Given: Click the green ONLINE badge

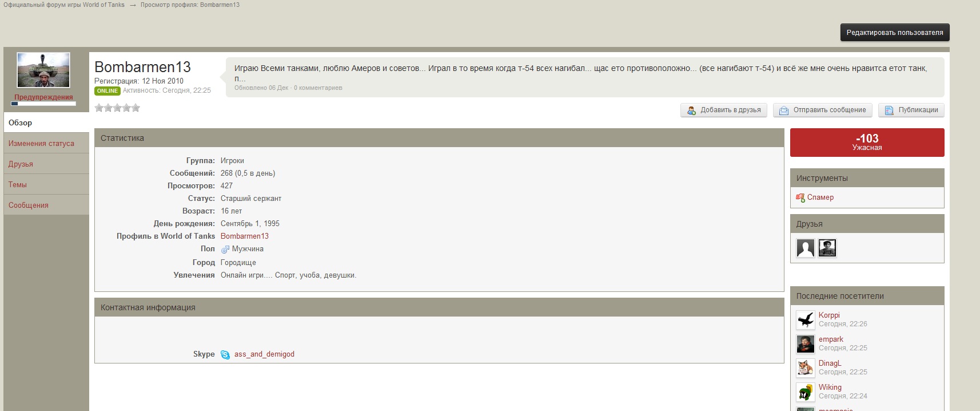Looking at the screenshot, I should [107, 91].
